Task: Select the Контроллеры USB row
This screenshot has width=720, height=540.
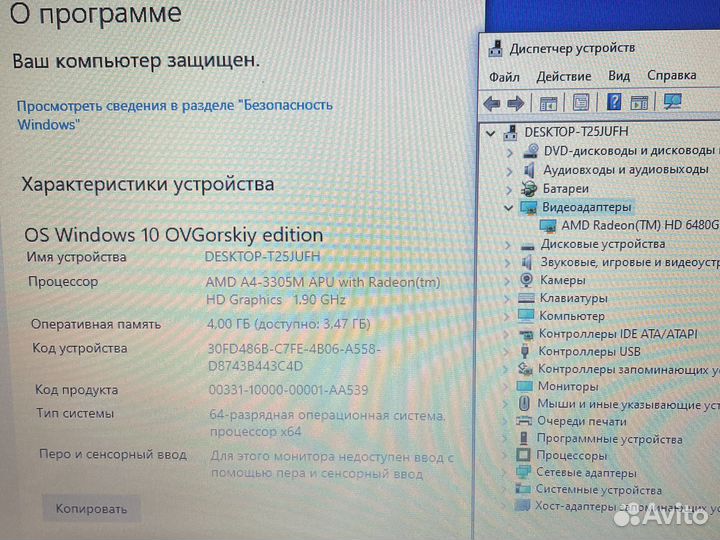Action: 589,352
